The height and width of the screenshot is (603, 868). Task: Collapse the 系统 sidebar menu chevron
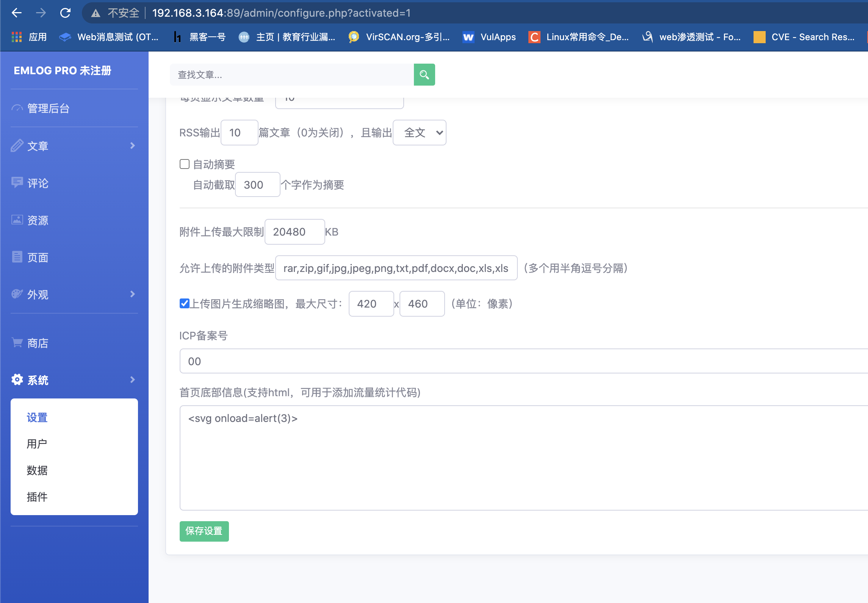coord(132,380)
